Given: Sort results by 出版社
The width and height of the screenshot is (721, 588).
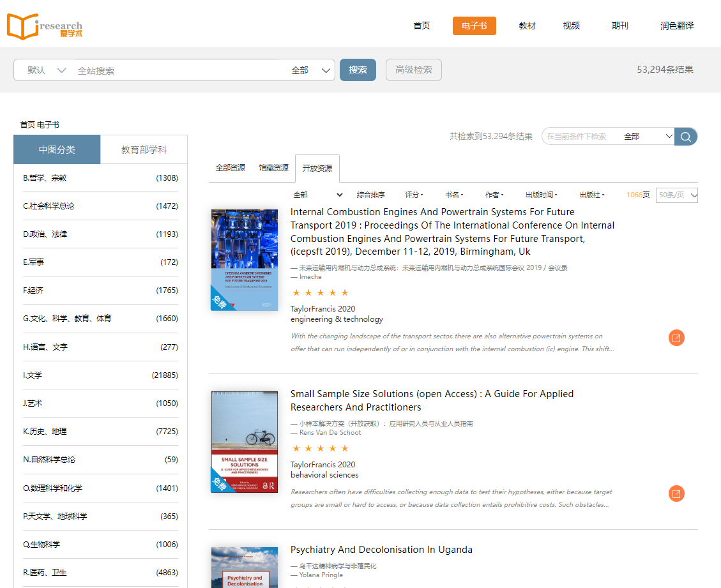Looking at the screenshot, I should (592, 195).
